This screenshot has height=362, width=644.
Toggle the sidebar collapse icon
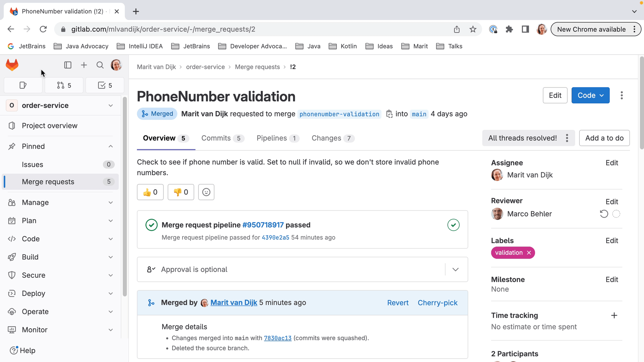tap(68, 65)
